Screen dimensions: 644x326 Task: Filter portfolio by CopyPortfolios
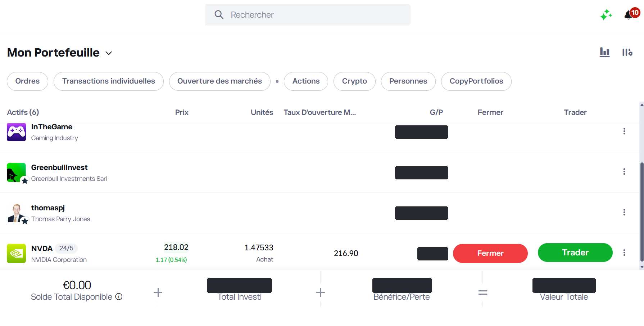pos(476,81)
